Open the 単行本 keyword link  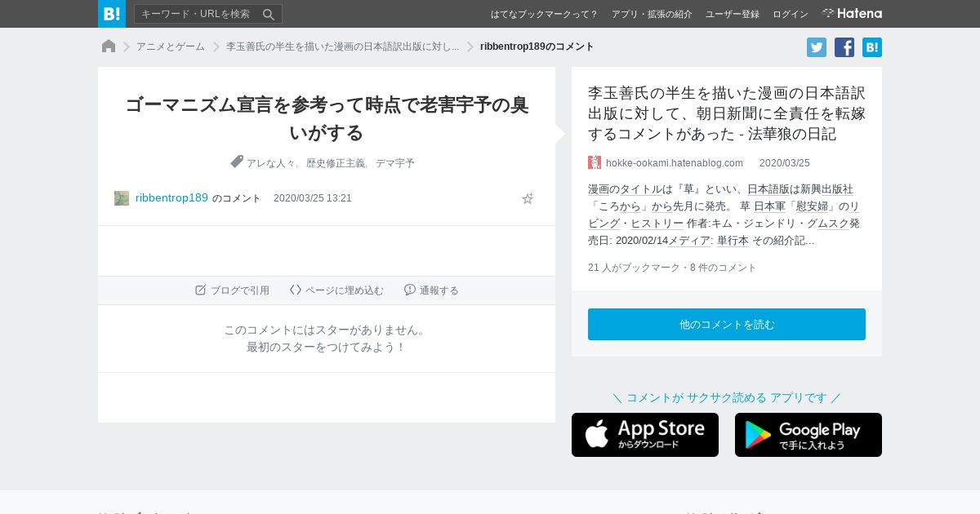point(733,241)
